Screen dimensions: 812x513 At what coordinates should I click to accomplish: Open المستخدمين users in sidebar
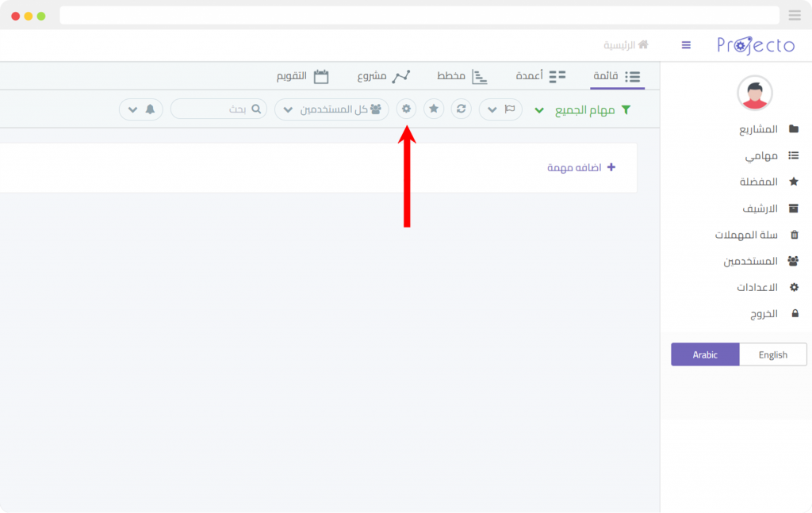(761, 261)
